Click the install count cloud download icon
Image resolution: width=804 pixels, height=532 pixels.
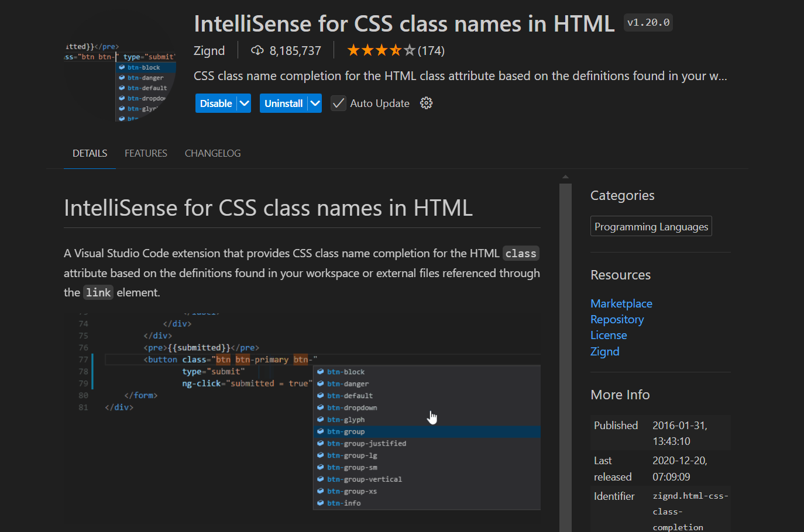click(257, 51)
